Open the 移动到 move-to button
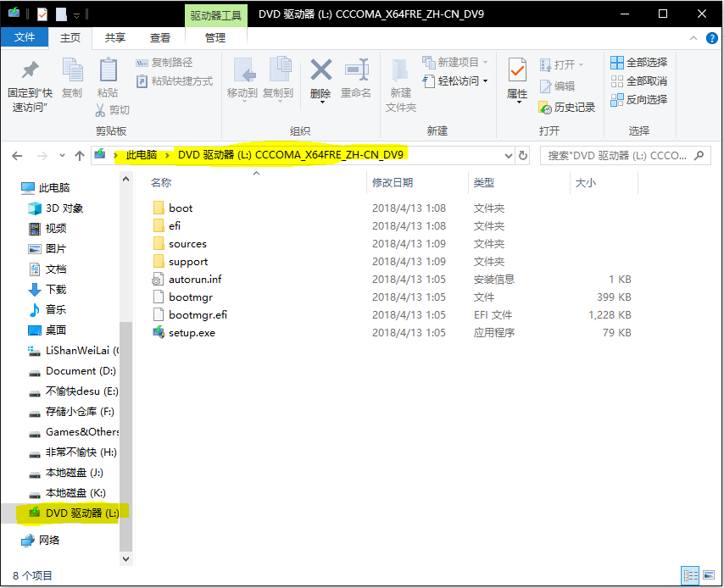 click(x=242, y=79)
